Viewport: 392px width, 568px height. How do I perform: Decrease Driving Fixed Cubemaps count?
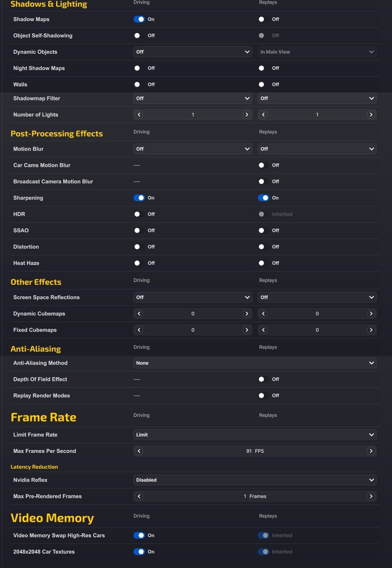click(x=139, y=330)
